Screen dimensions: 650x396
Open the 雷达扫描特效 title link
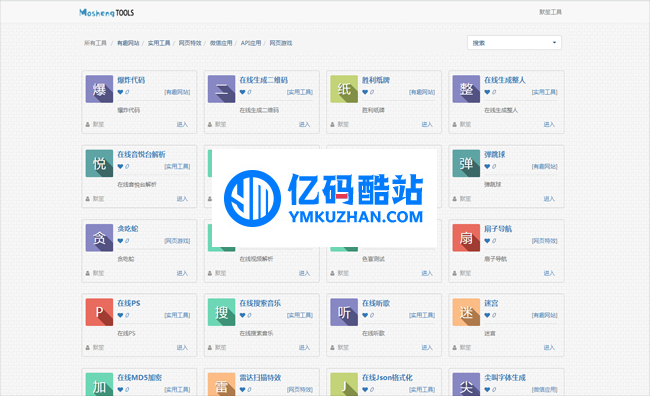tap(260, 378)
